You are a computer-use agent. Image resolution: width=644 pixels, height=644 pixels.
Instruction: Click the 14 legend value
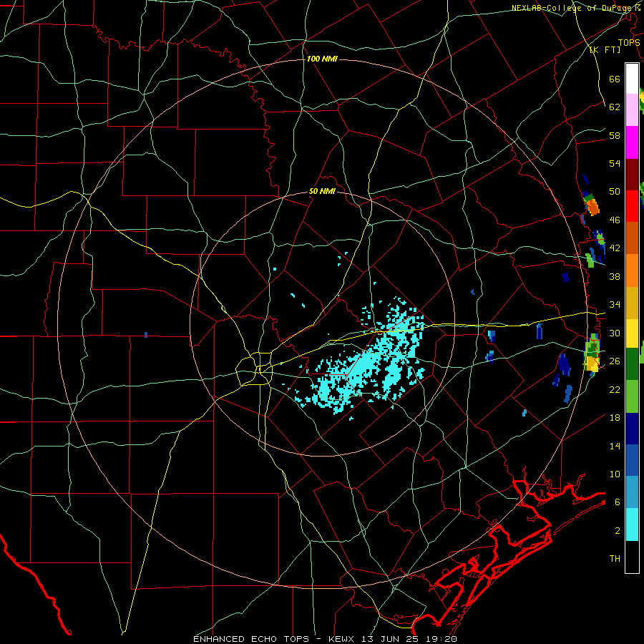(x=615, y=446)
